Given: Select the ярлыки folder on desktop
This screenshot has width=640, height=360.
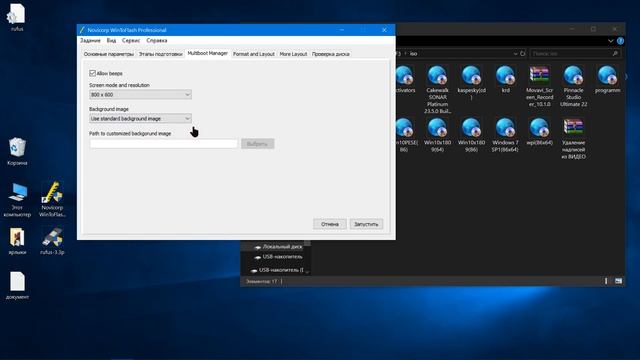Looking at the screenshot, I should (x=17, y=242).
